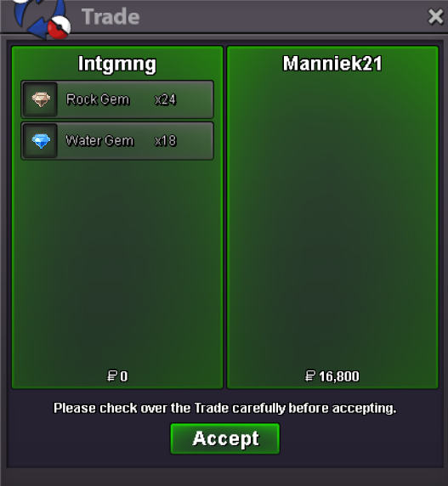448x486 pixels.
Task: Accept the trade
Action: 225,438
